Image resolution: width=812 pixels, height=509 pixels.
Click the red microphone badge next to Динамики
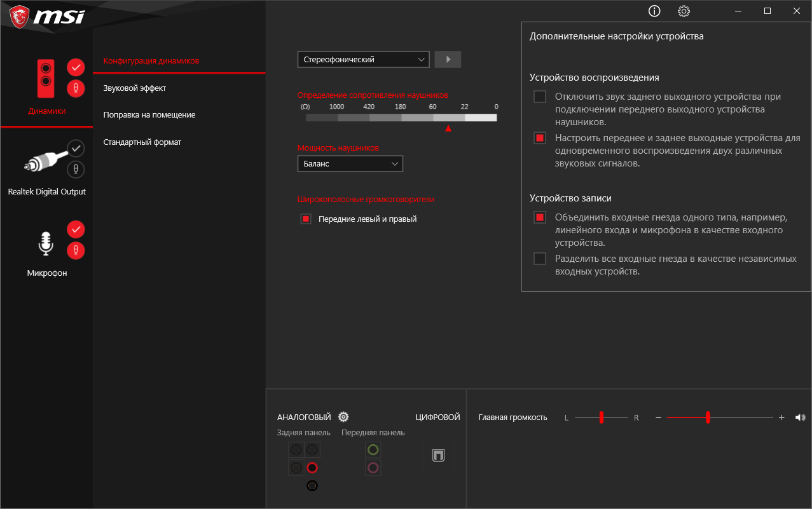[x=76, y=88]
